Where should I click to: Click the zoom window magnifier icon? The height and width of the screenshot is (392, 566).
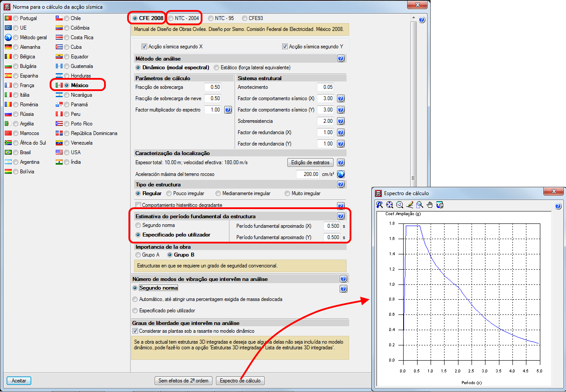click(x=419, y=205)
